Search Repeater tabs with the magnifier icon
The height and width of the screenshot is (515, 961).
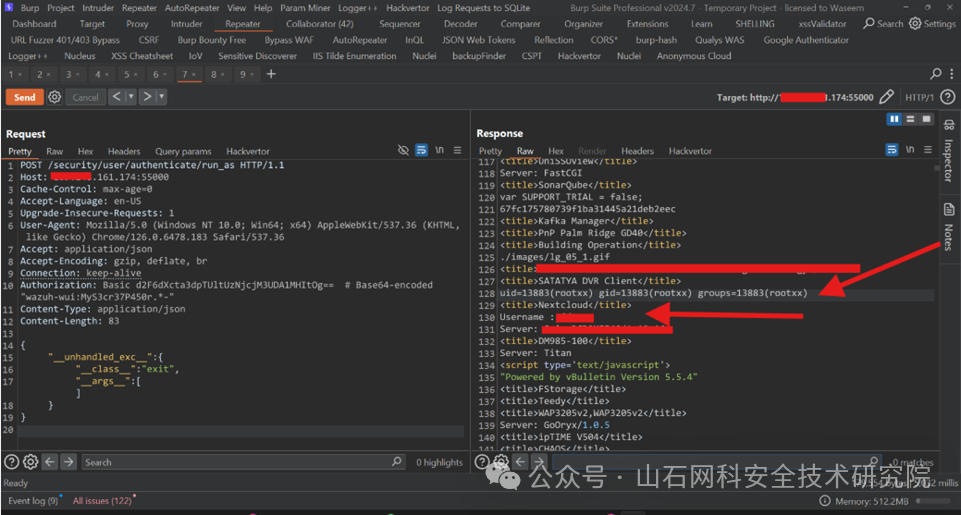pos(936,74)
